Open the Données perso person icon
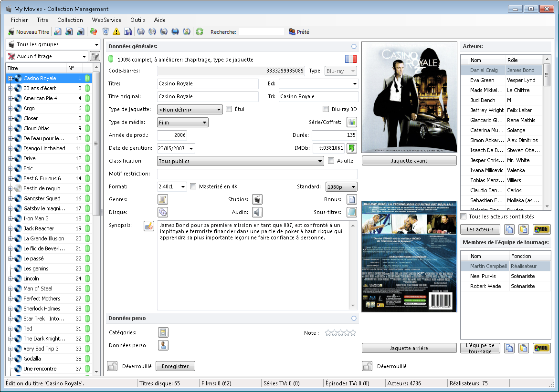This screenshot has width=559, height=392. click(163, 345)
